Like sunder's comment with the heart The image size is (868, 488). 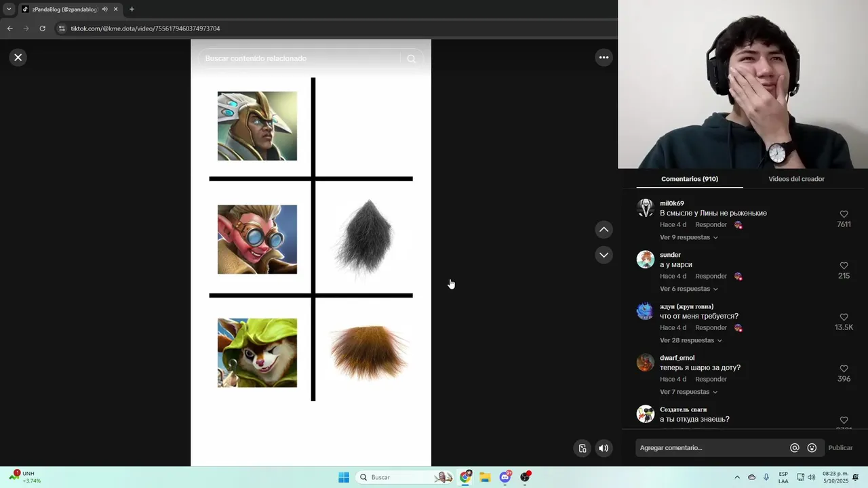[844, 266]
